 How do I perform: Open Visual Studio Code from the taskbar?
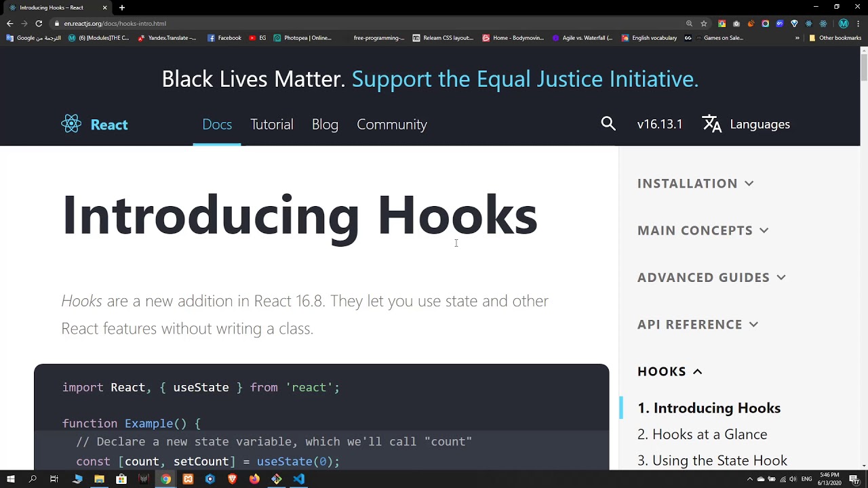tap(299, 479)
